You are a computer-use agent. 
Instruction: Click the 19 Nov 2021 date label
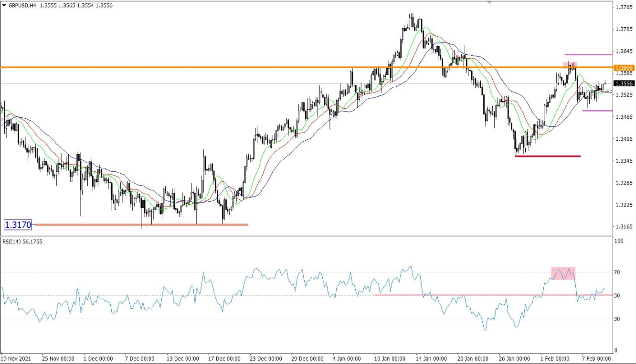[17, 358]
